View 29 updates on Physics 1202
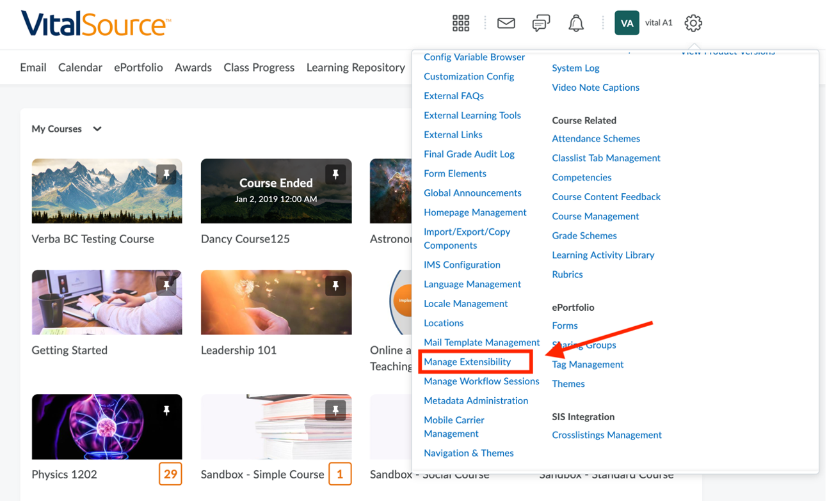Image resolution: width=827 pixels, height=504 pixels. click(170, 474)
